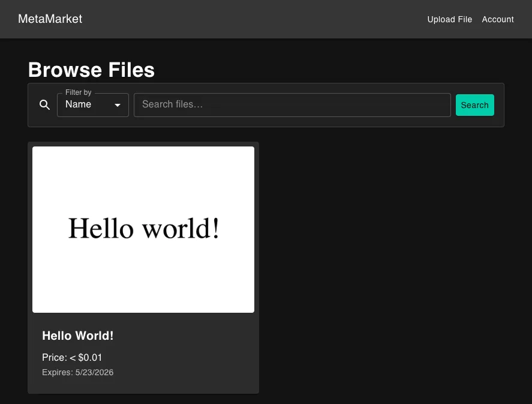532x404 pixels.
Task: Open the Upload File page
Action: pyautogui.click(x=450, y=19)
